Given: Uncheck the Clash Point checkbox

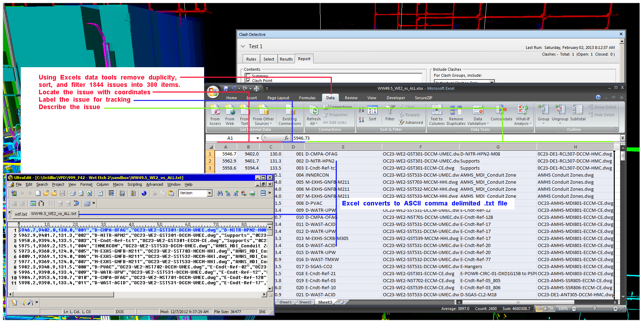Looking at the screenshot, I should tap(248, 81).
